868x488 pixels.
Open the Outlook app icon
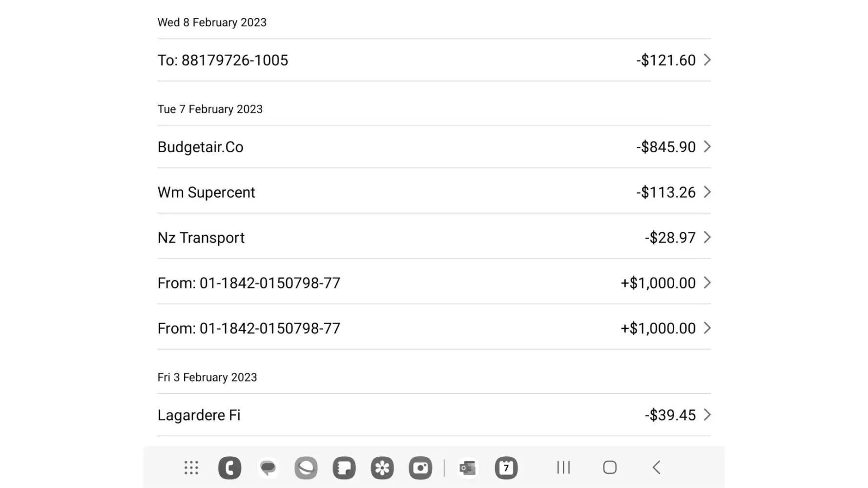(x=468, y=468)
